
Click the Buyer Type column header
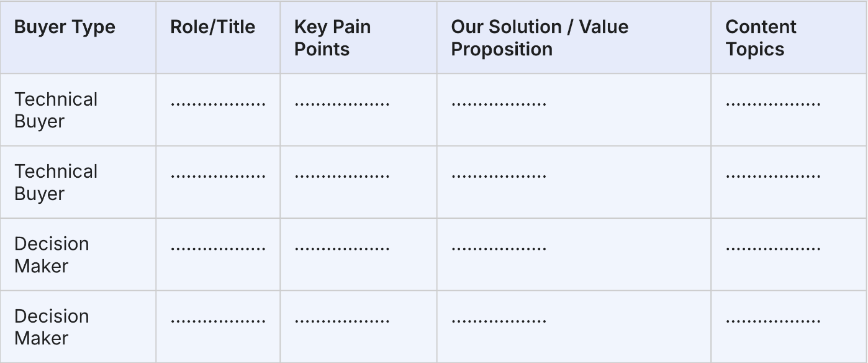point(65,27)
